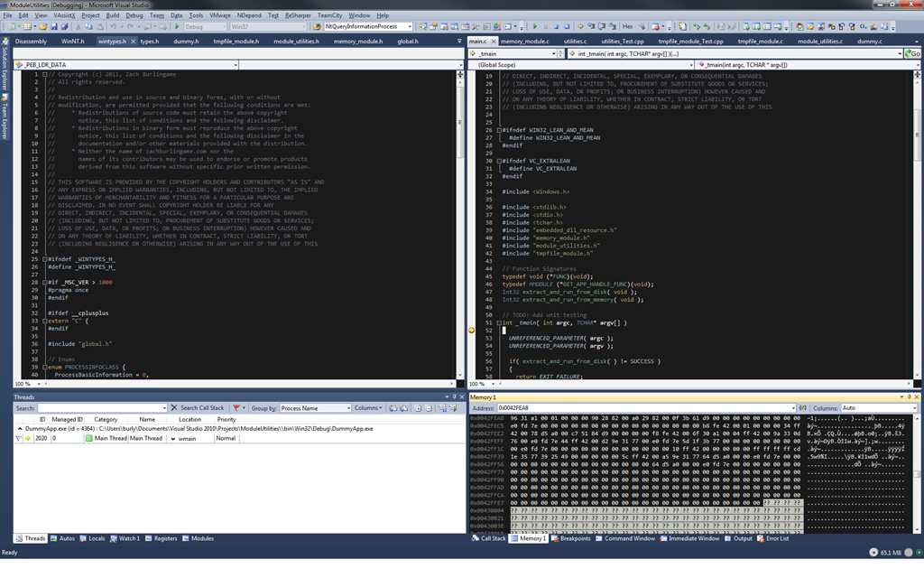The image size is (924, 578).
Task: Open the Team Explorer side tab
Action: (x=5, y=118)
